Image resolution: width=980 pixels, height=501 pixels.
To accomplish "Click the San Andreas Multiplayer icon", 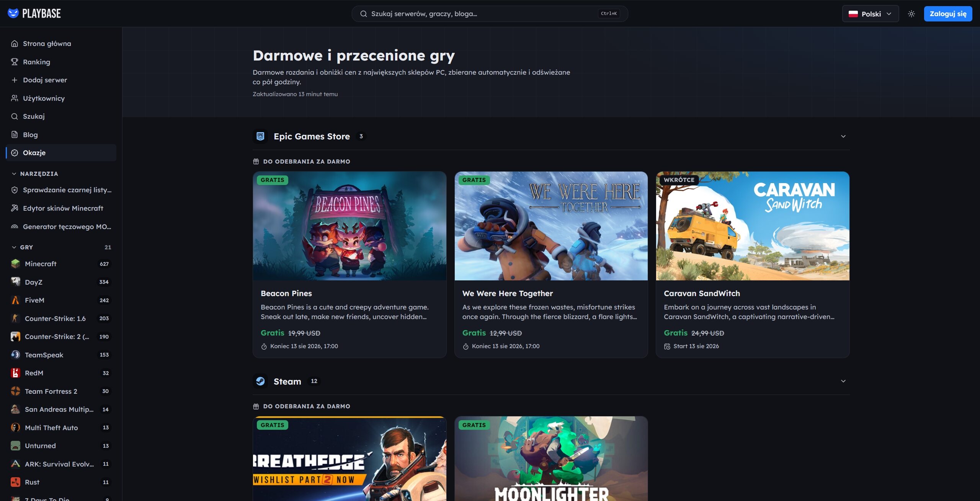I will 15,409.
